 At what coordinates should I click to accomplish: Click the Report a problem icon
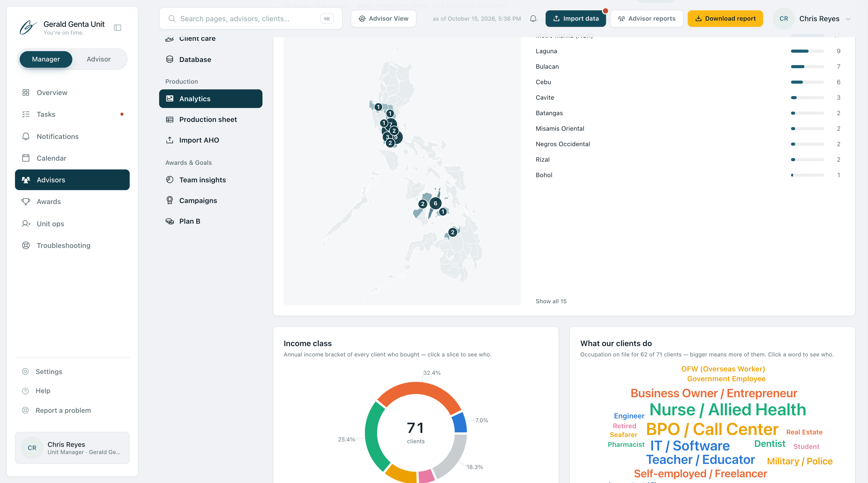(25, 410)
